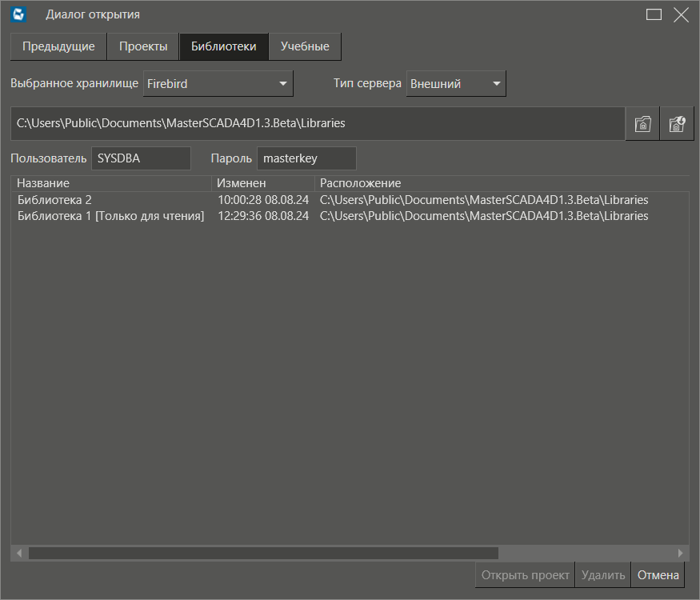Click the Отмена button
Viewport: 700px width, 600px height.
pos(658,575)
